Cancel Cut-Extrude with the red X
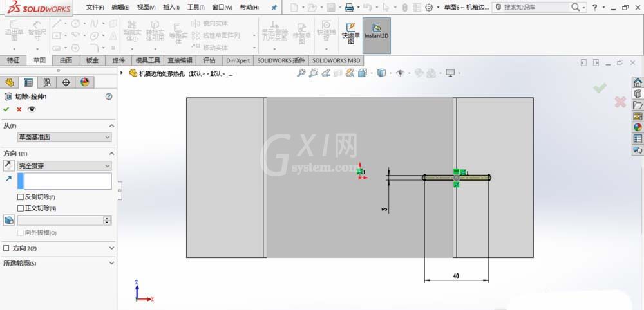The height and width of the screenshot is (310, 644). 19,109
